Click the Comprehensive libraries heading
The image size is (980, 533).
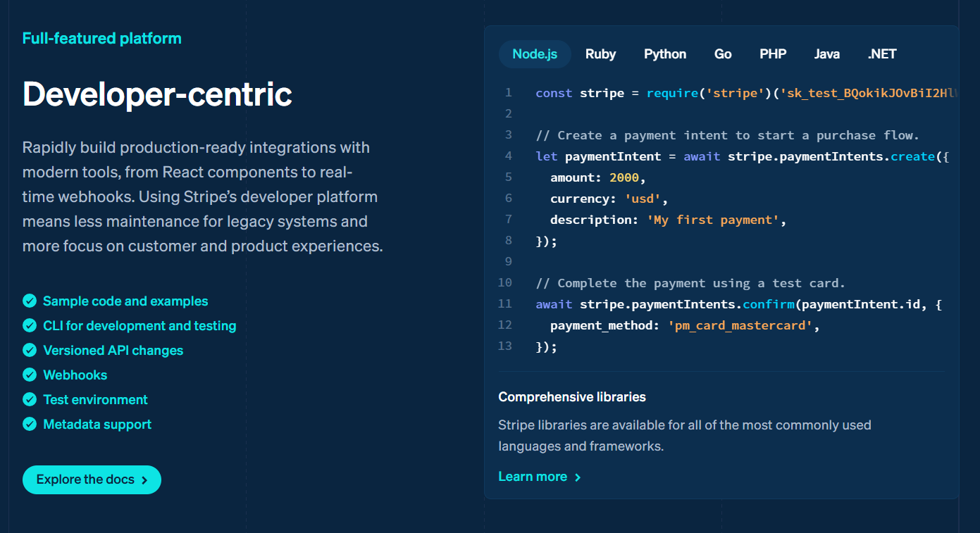tap(572, 397)
